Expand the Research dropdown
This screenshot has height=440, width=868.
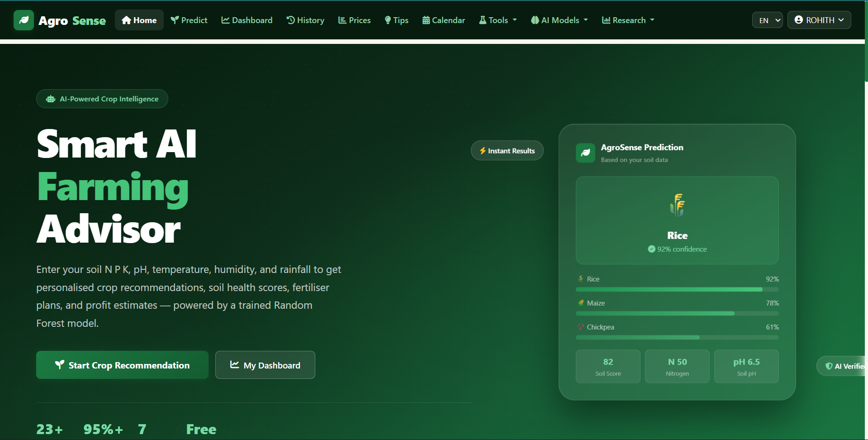pyautogui.click(x=628, y=20)
